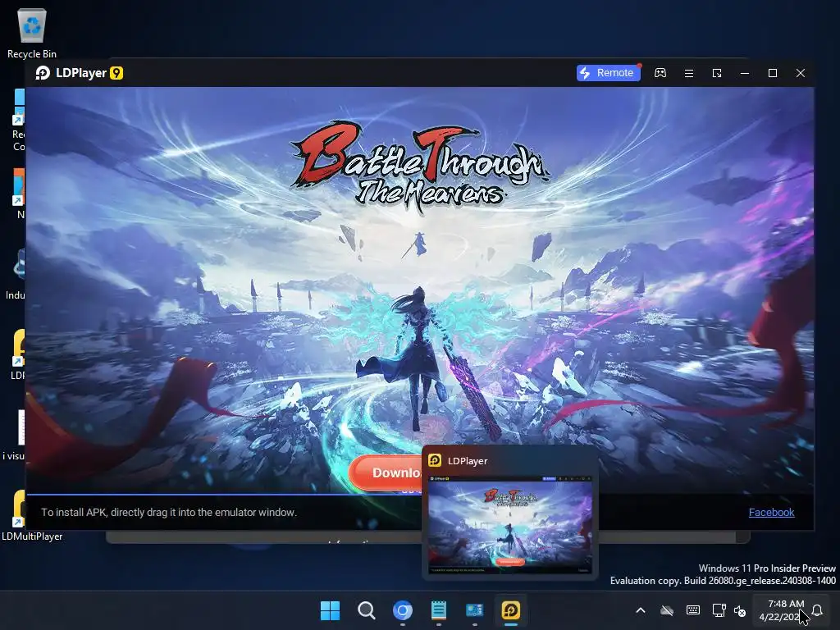Select the LDMultiPlayer desktop shortcut
This screenshot has width=840, height=630.
32,514
